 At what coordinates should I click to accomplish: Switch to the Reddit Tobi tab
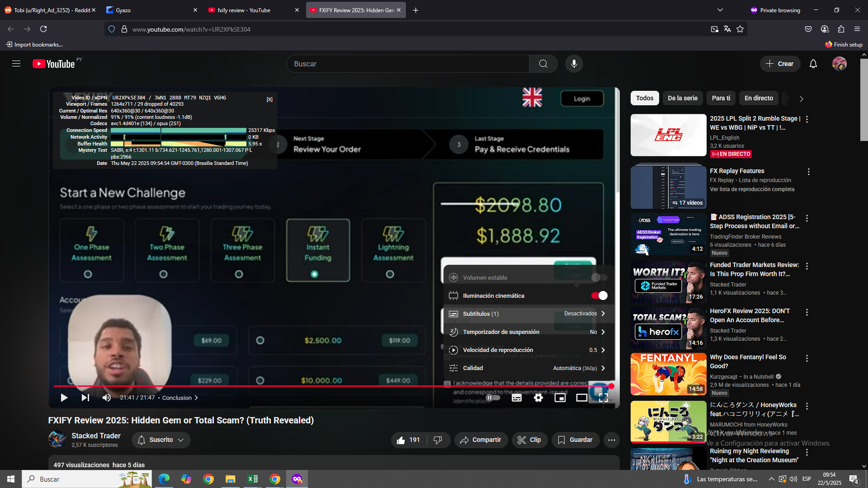50,10
